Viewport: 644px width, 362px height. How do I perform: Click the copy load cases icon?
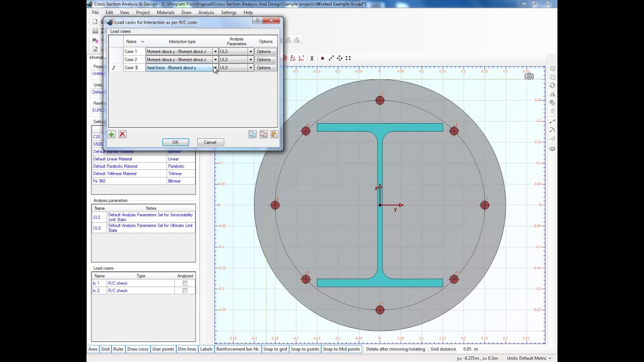[252, 134]
